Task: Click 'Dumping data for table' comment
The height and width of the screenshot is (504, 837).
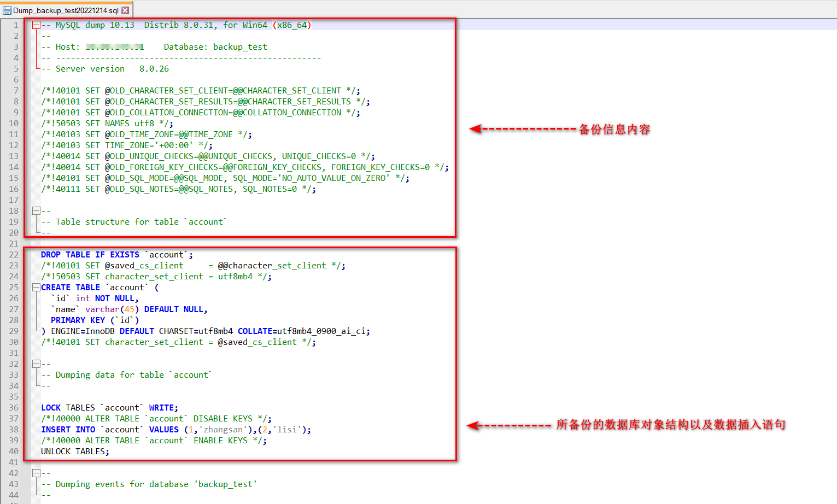Action: pos(126,375)
